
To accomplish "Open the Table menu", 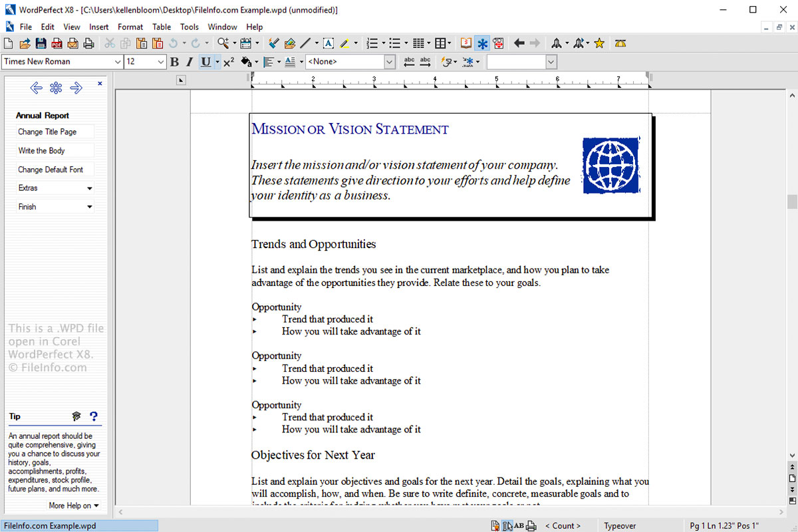I will [x=162, y=27].
